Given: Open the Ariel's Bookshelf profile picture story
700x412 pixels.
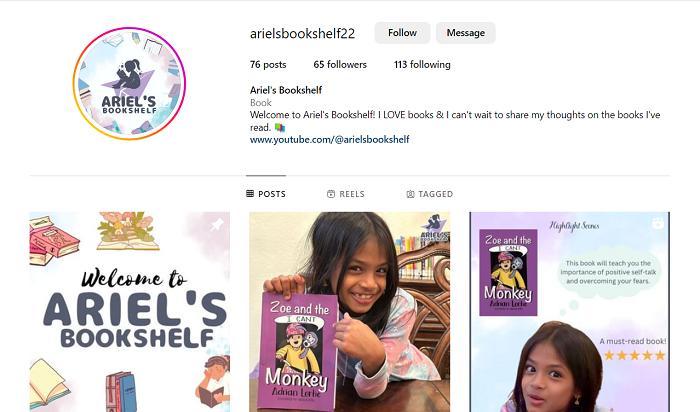Looking at the screenshot, I should coord(129,83).
